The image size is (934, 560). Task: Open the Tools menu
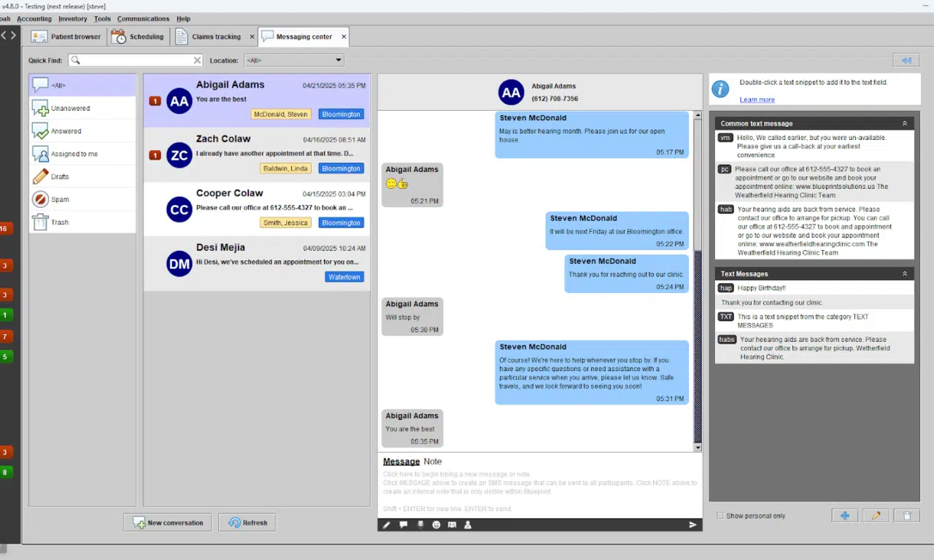pos(102,18)
